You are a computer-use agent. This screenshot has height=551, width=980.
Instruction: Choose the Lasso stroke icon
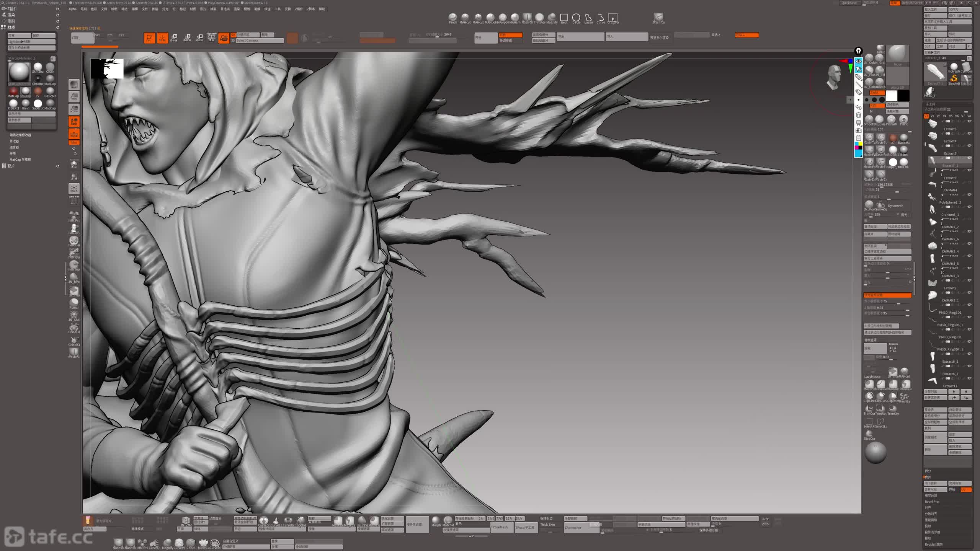coord(588,18)
